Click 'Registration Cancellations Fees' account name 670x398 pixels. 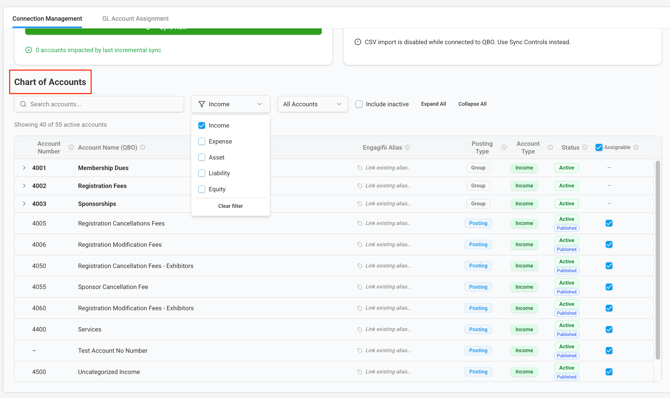(x=121, y=223)
